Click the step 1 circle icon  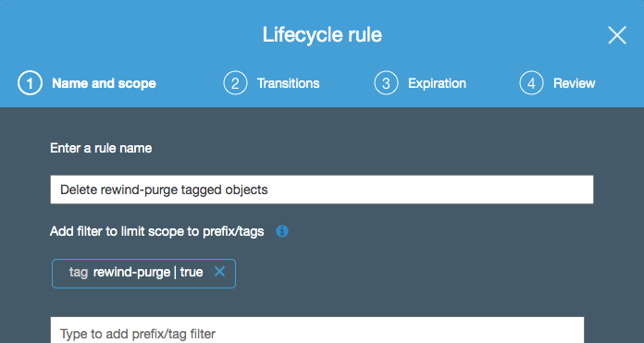pos(30,83)
